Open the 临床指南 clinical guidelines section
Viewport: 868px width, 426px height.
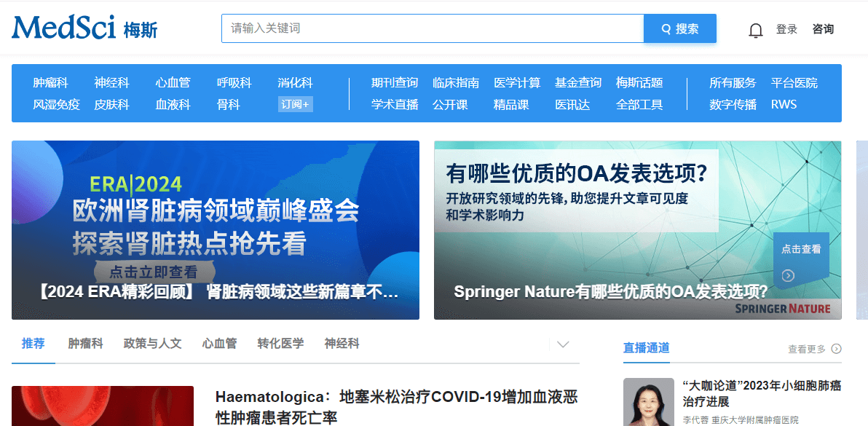coord(456,83)
